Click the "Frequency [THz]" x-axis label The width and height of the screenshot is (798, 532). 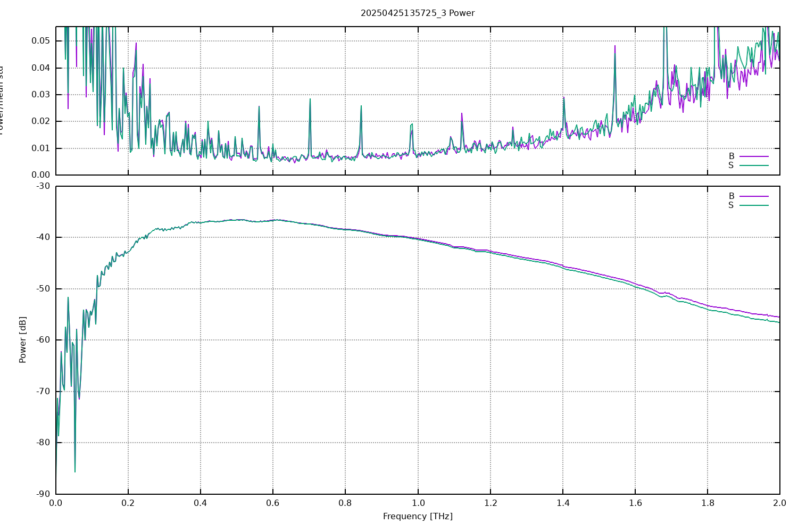[x=417, y=516]
